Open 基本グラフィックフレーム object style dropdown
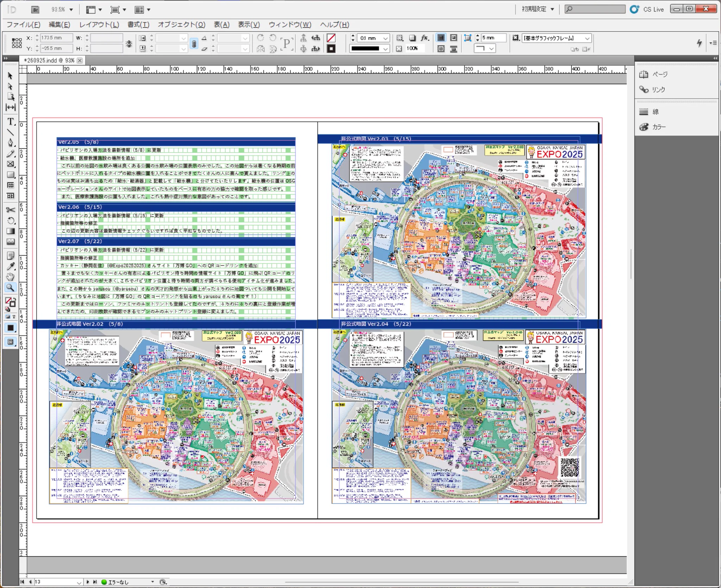721x588 pixels. click(587, 38)
